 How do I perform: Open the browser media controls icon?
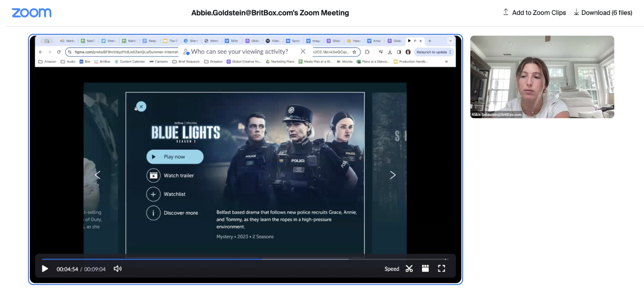[x=381, y=52]
